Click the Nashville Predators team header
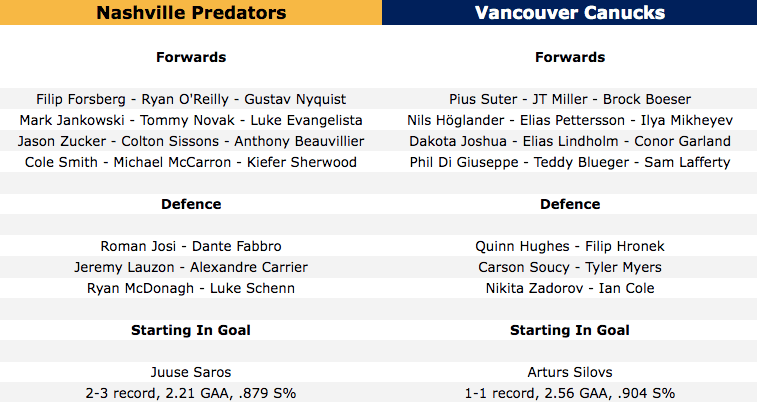This screenshot has width=757, height=402. coord(190,13)
